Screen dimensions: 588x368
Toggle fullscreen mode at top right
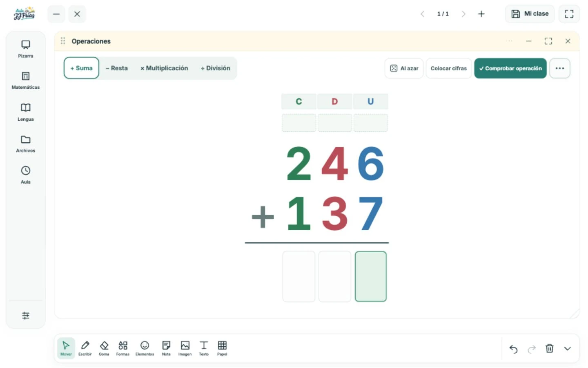(x=569, y=14)
